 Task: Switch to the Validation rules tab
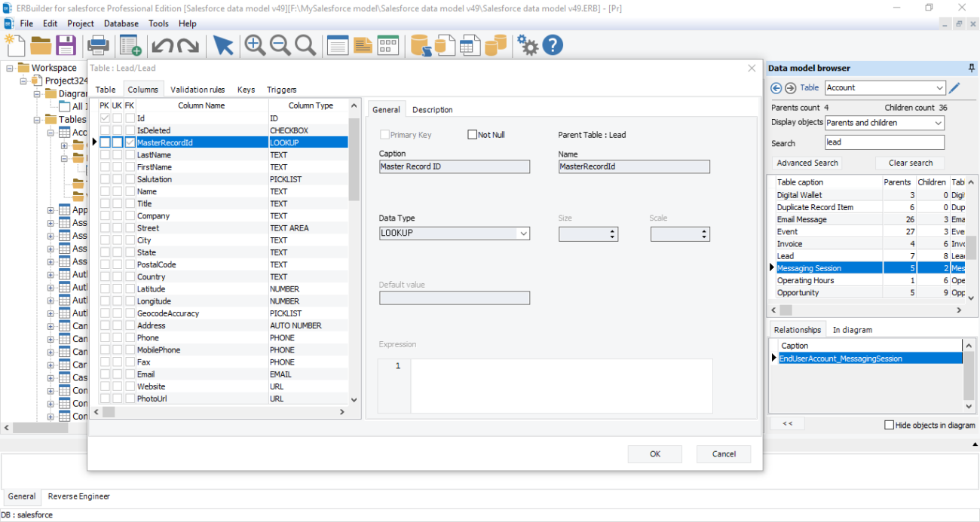pyautogui.click(x=198, y=90)
